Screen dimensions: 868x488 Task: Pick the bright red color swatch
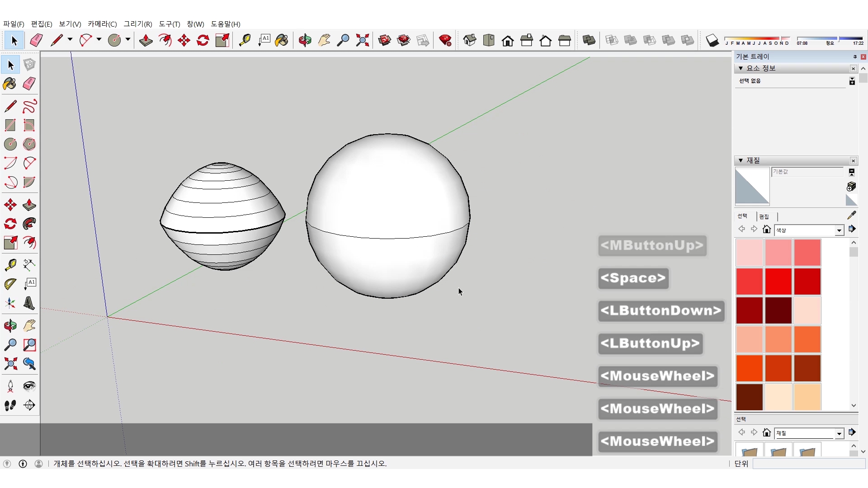click(778, 281)
